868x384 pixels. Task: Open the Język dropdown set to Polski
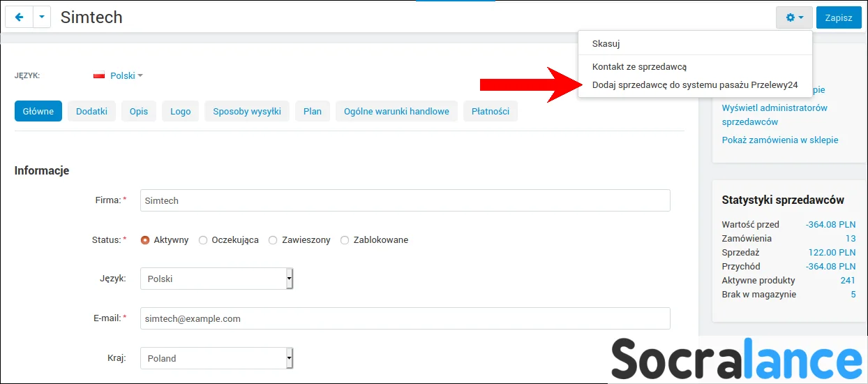click(x=216, y=279)
